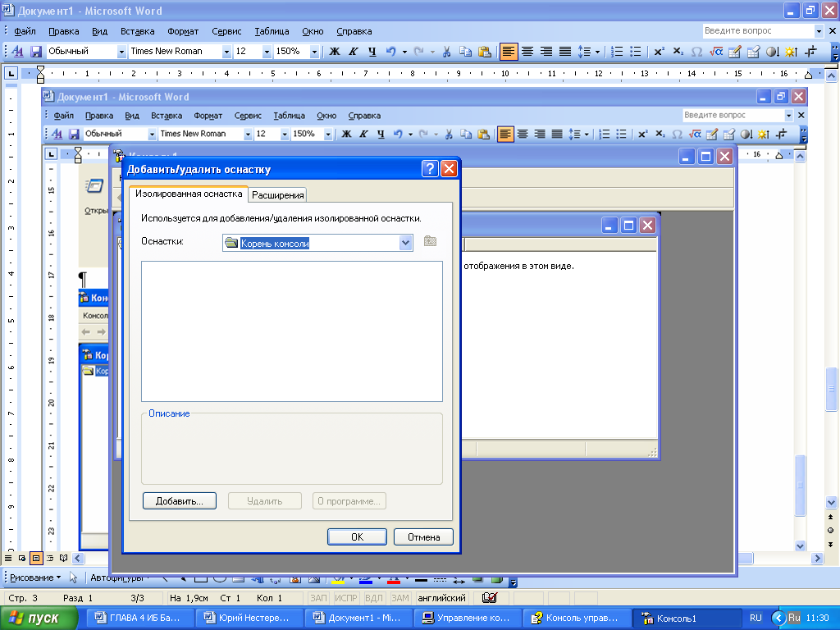This screenshot has height=630, width=840.
Task: Open ГЛАВА 4 ИБ taskbar button
Action: pos(140,618)
